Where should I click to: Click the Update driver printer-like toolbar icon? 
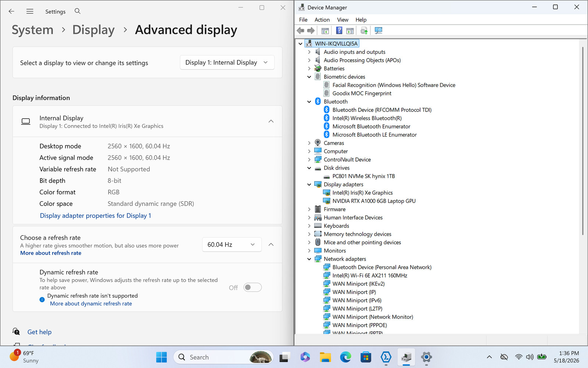click(364, 31)
